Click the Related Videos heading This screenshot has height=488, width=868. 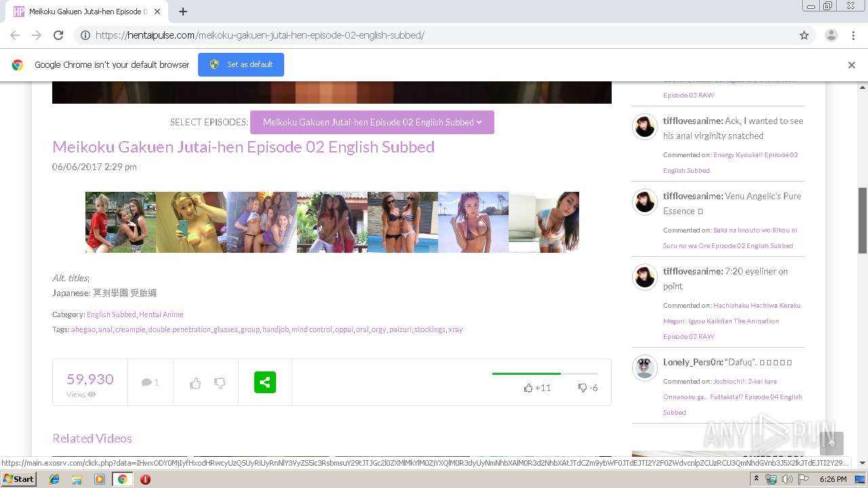(92, 439)
